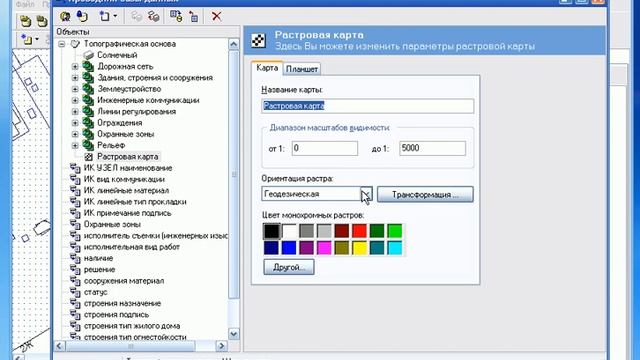Click the first toolbar icon with magnifier
The height and width of the screenshot is (360, 640).
tap(65, 16)
